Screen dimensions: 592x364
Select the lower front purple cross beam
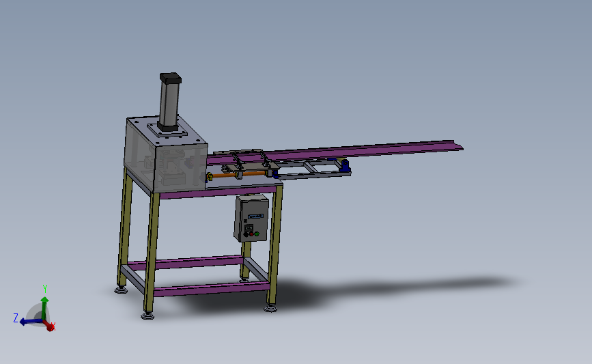pyautogui.click(x=212, y=288)
